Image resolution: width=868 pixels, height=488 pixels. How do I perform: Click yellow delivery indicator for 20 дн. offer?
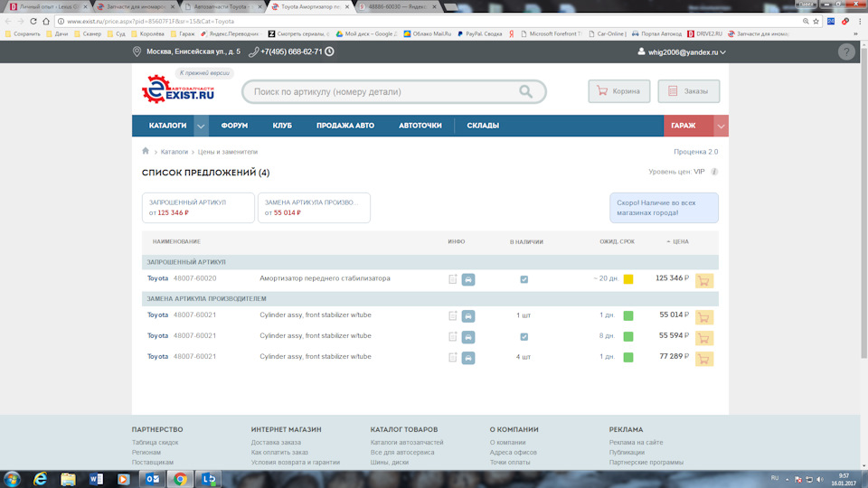click(628, 279)
